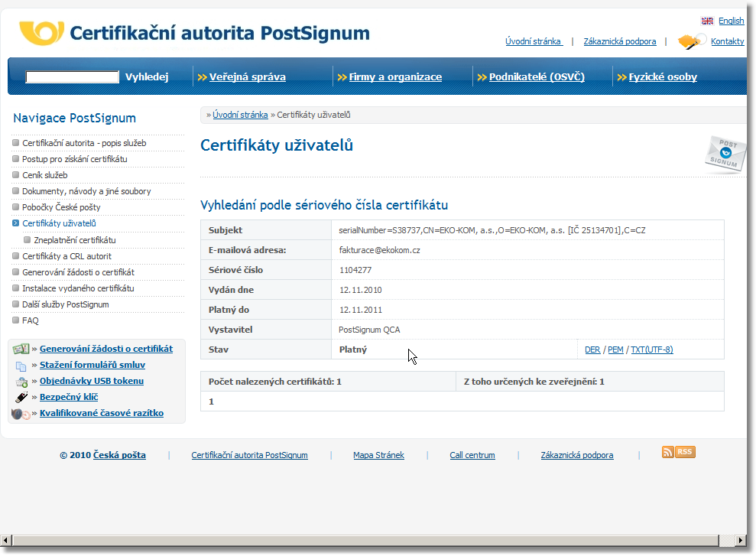Download certificate in PEM format
This screenshot has height=556, width=756.
pyautogui.click(x=615, y=350)
